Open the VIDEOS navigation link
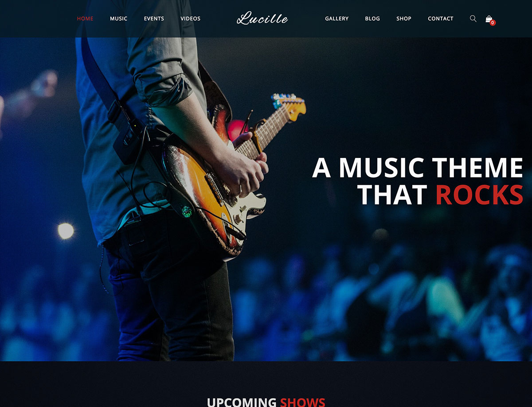 [190, 19]
